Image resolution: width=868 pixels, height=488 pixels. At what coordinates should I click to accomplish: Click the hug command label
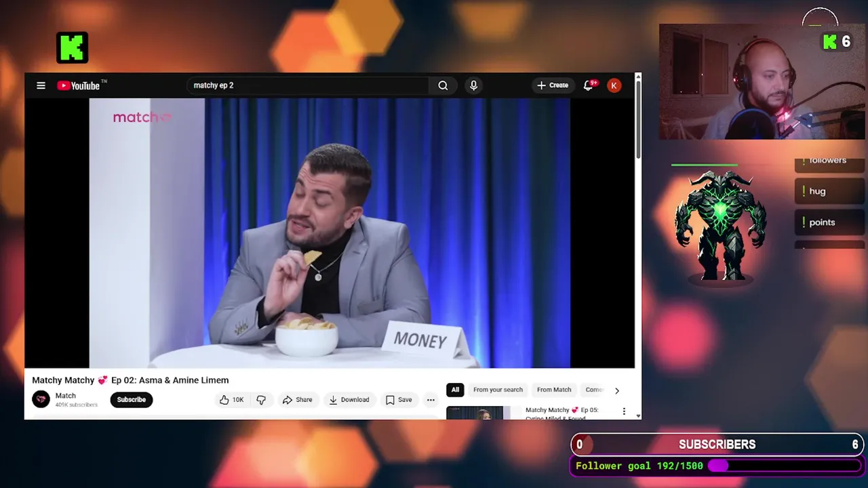click(829, 191)
